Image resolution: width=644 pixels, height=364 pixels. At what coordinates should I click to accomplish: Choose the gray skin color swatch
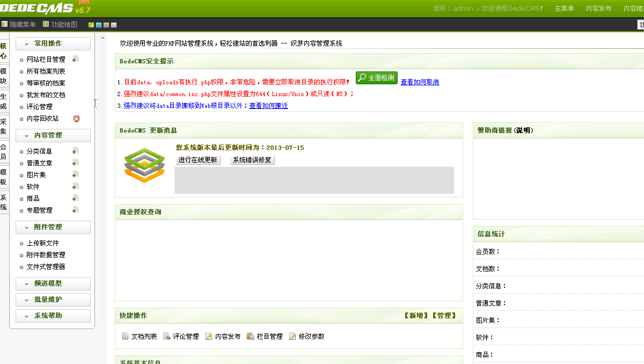[114, 25]
